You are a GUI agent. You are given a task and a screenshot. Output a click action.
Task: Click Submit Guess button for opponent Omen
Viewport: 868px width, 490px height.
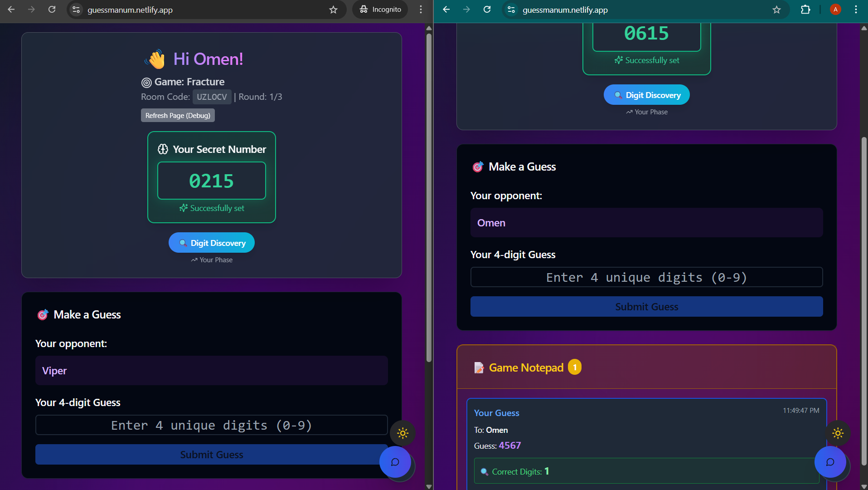click(646, 307)
